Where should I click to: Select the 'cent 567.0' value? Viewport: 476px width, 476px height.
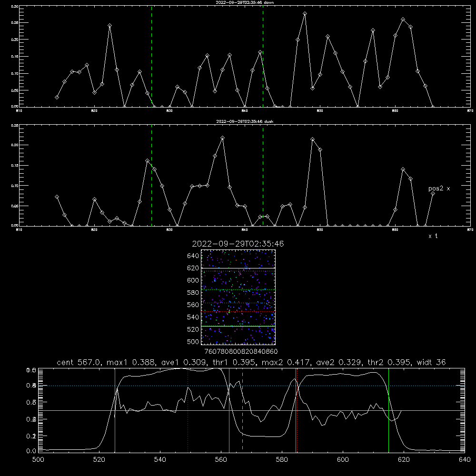tap(79, 362)
